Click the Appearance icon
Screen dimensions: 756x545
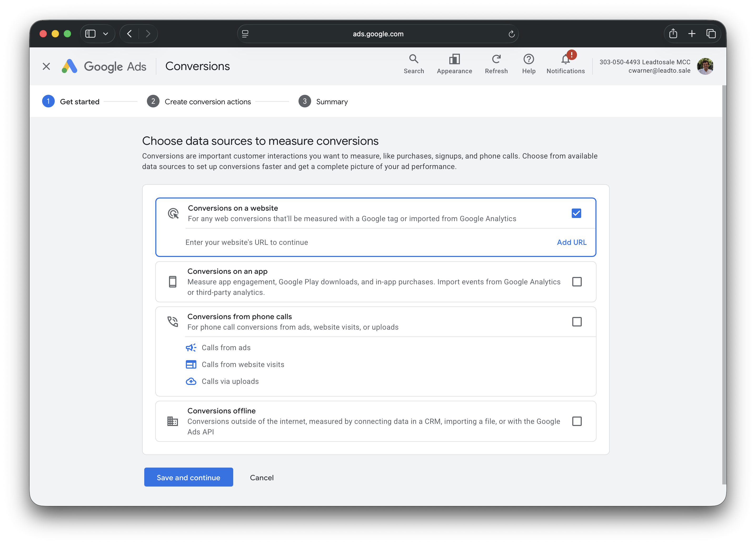point(454,64)
